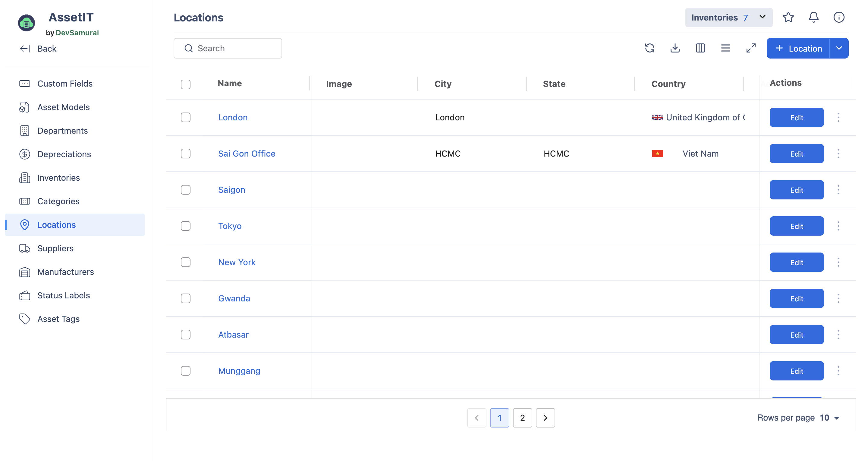Open more options for London row
Screen dimensions: 868x461
click(838, 117)
